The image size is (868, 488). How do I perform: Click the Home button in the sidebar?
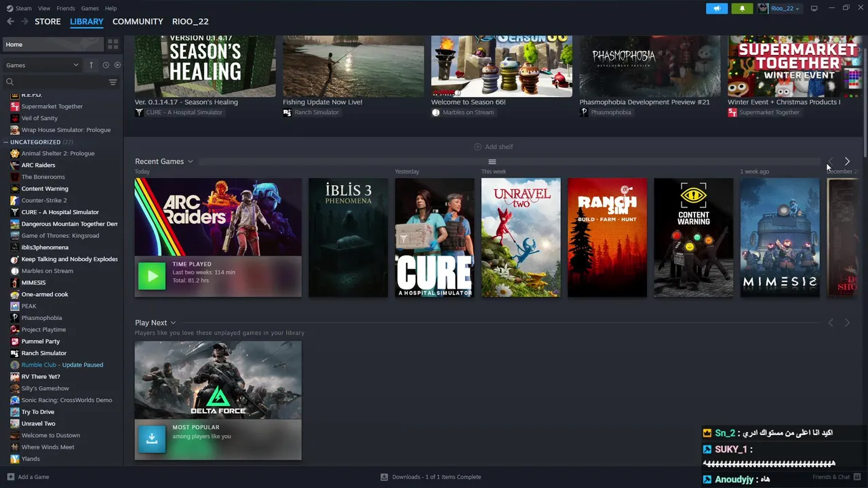[x=53, y=44]
